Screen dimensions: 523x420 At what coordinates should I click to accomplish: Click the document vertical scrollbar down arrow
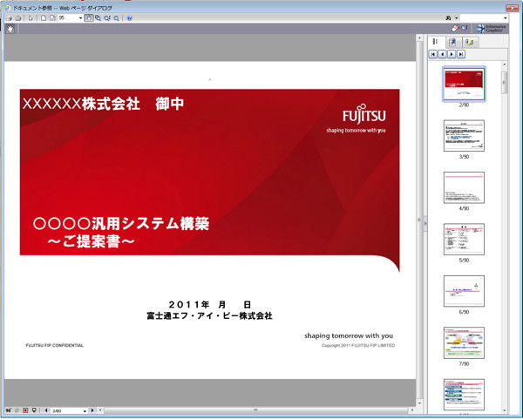point(420,403)
